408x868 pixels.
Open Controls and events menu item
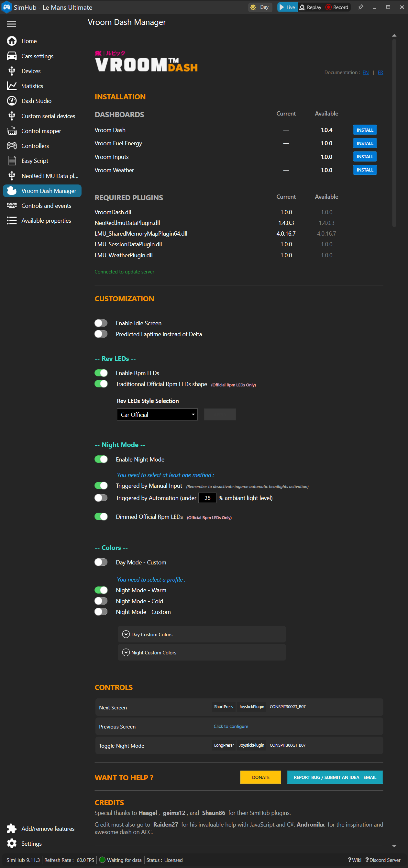(46, 206)
